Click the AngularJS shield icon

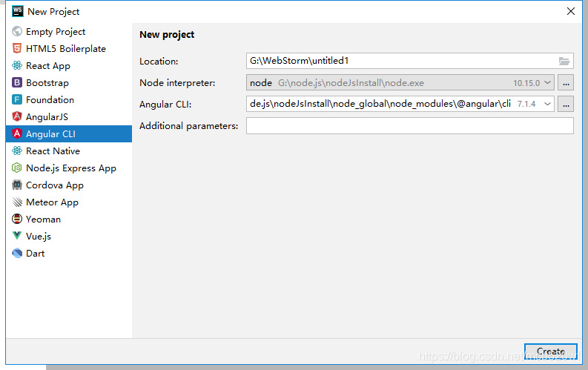click(17, 116)
